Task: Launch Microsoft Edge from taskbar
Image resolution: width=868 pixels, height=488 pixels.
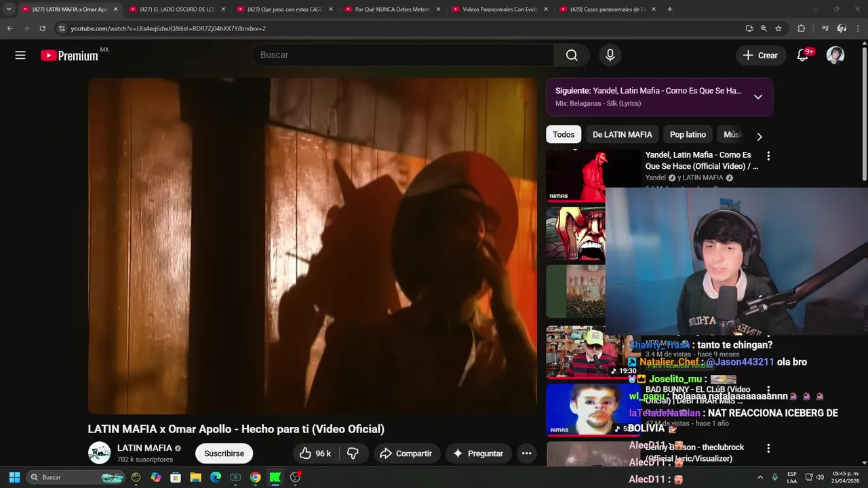Action: 216,477
